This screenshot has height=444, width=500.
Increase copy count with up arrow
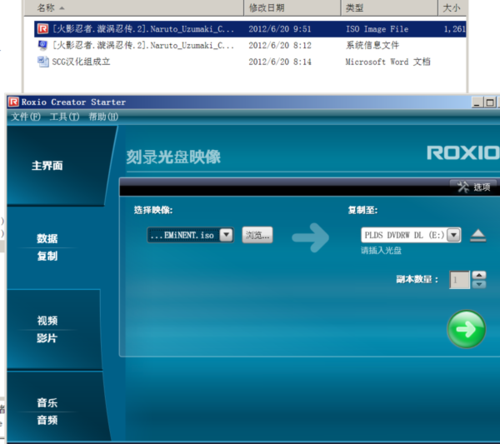tap(479, 275)
